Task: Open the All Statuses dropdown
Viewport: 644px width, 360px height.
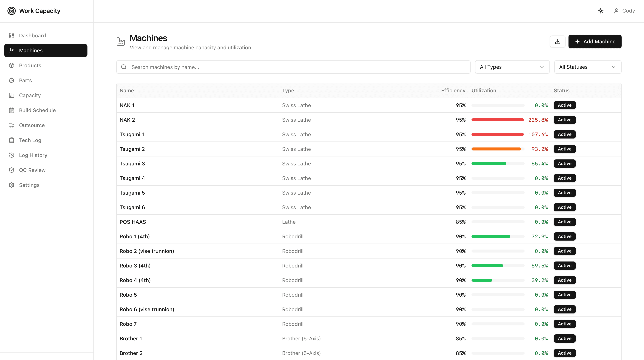Action: click(588, 67)
